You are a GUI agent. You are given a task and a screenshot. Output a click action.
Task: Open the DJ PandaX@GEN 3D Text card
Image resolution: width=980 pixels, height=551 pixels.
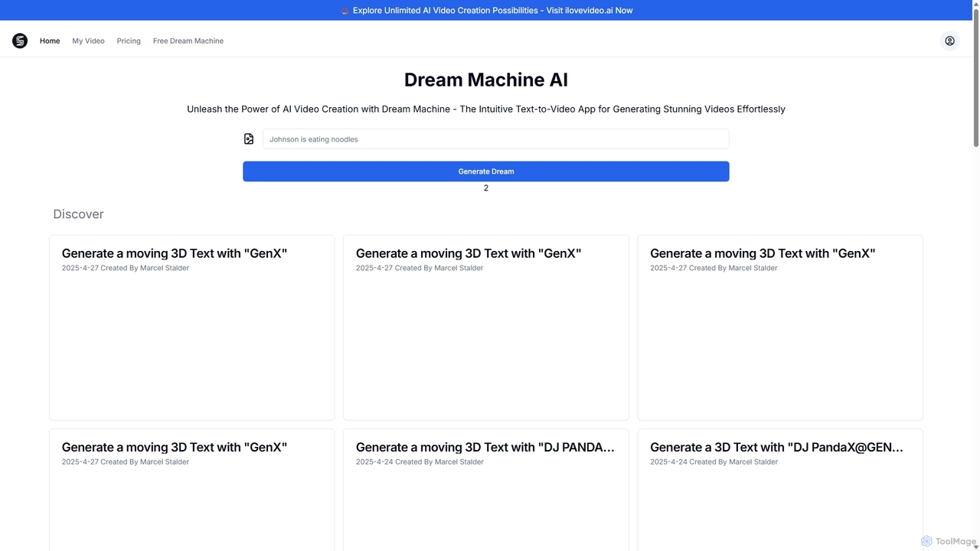point(780,490)
